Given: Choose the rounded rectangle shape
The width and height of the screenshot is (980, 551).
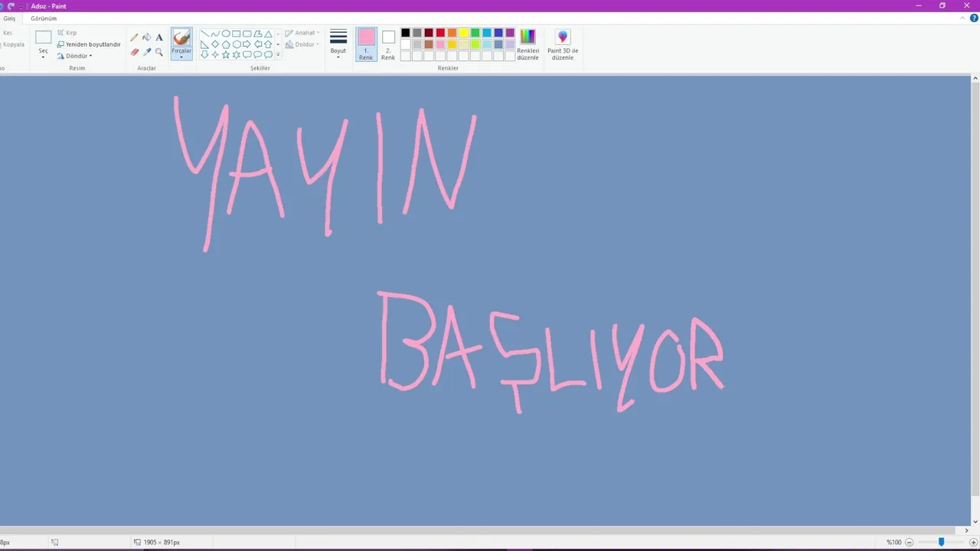Looking at the screenshot, I should (x=247, y=34).
